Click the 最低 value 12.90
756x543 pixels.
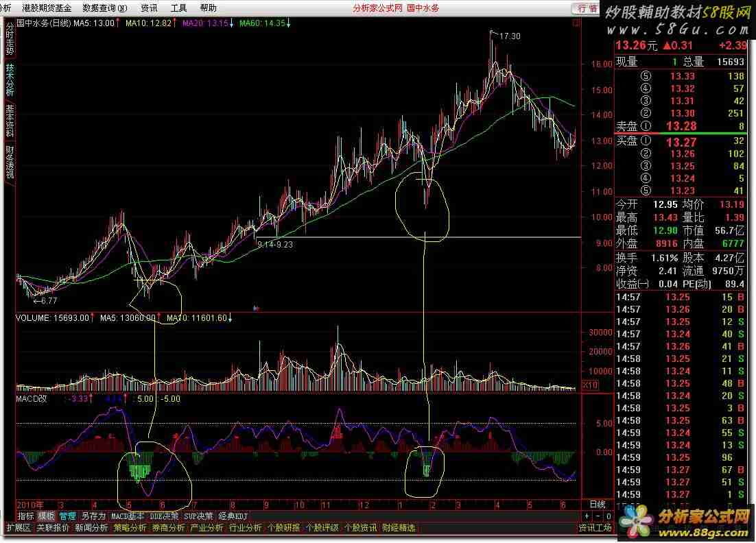pyautogui.click(x=665, y=230)
